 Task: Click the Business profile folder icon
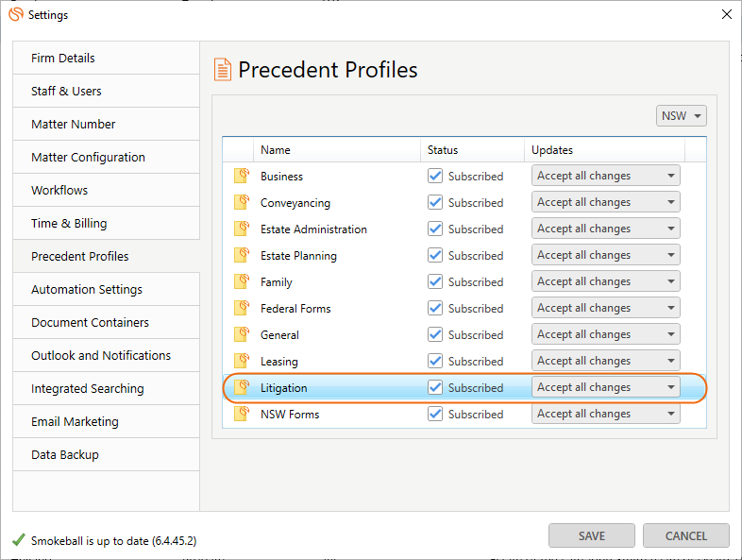[x=242, y=176]
